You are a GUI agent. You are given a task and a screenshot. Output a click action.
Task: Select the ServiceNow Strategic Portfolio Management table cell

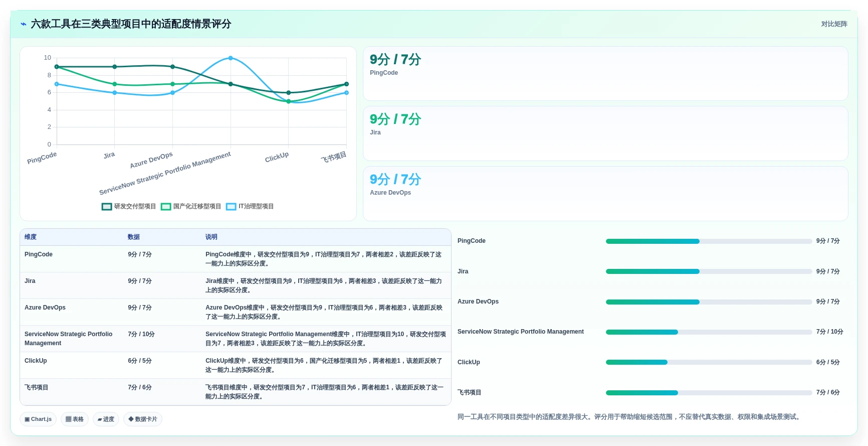[72, 339]
